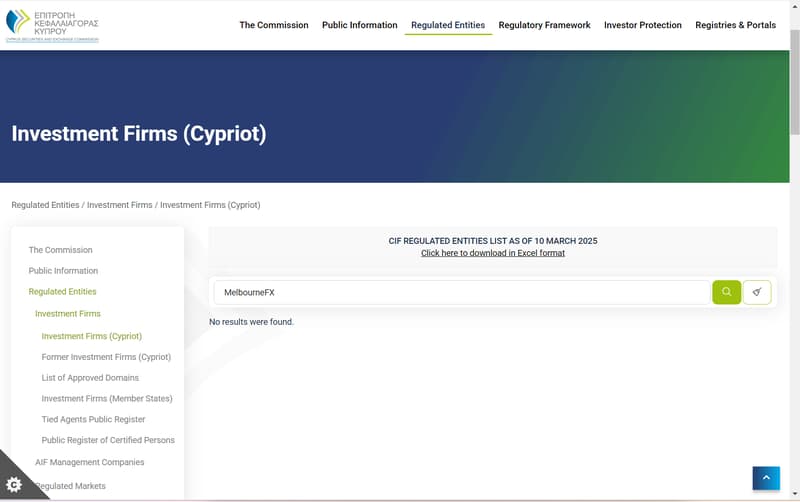Screen dimensions: 800x502
Task: Click the CySEC logo
Action: tap(52, 25)
